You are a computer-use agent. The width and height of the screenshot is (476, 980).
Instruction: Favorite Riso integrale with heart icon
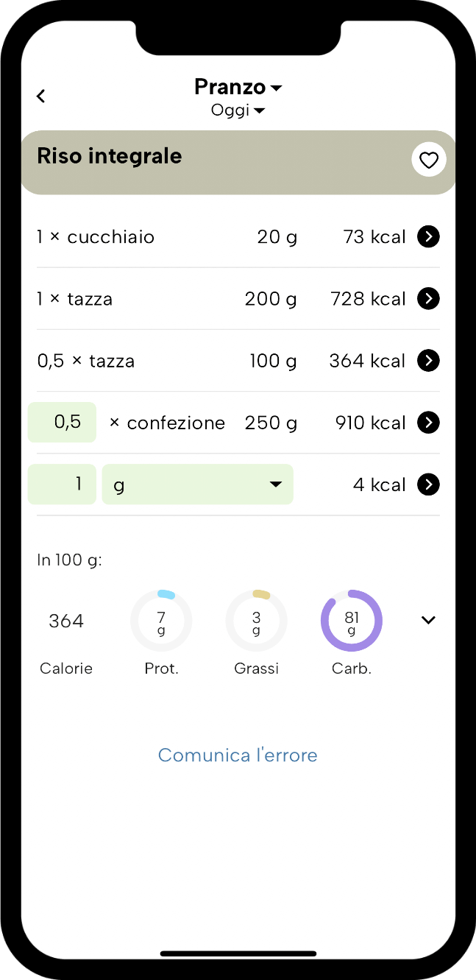pyautogui.click(x=429, y=160)
